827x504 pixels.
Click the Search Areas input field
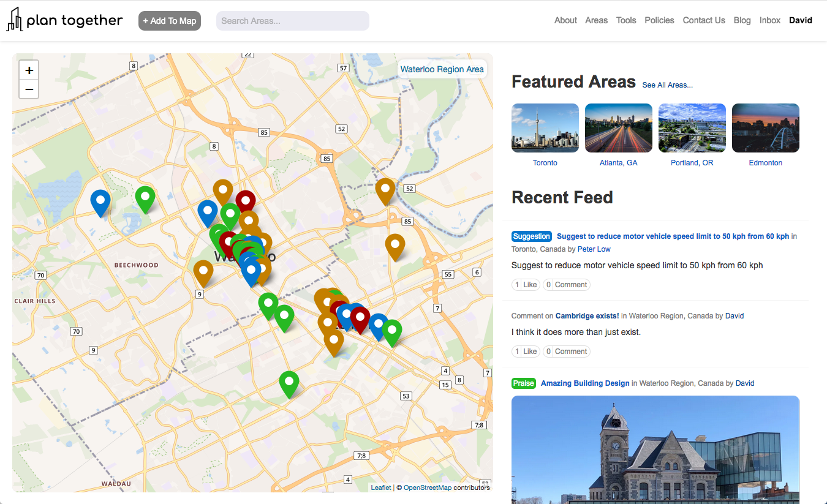pos(292,20)
